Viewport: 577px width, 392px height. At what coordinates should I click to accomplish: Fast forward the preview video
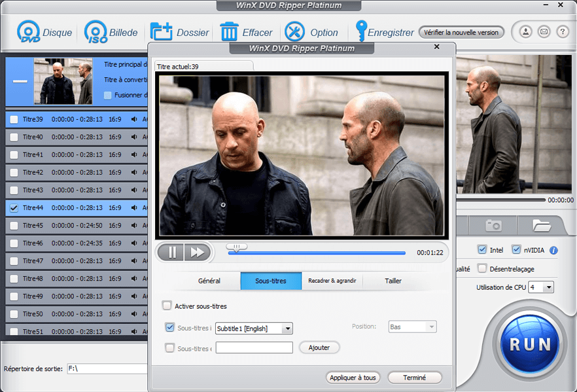click(198, 253)
